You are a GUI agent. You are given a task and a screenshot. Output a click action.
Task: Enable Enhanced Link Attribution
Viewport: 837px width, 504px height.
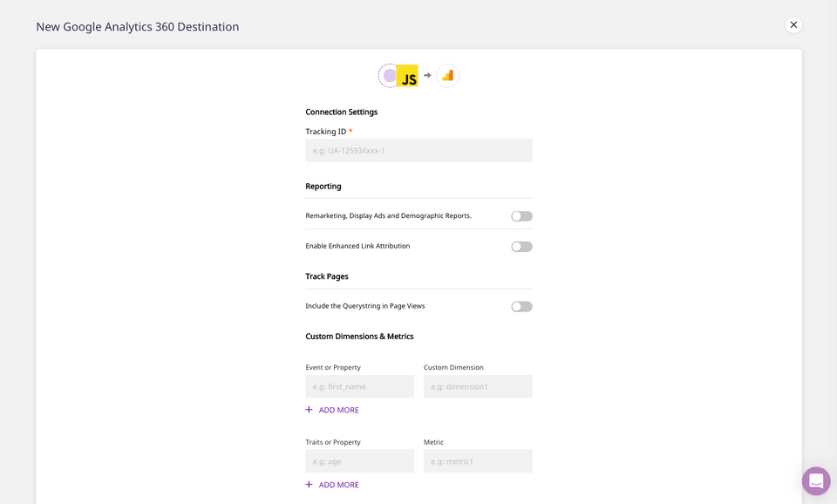click(521, 246)
